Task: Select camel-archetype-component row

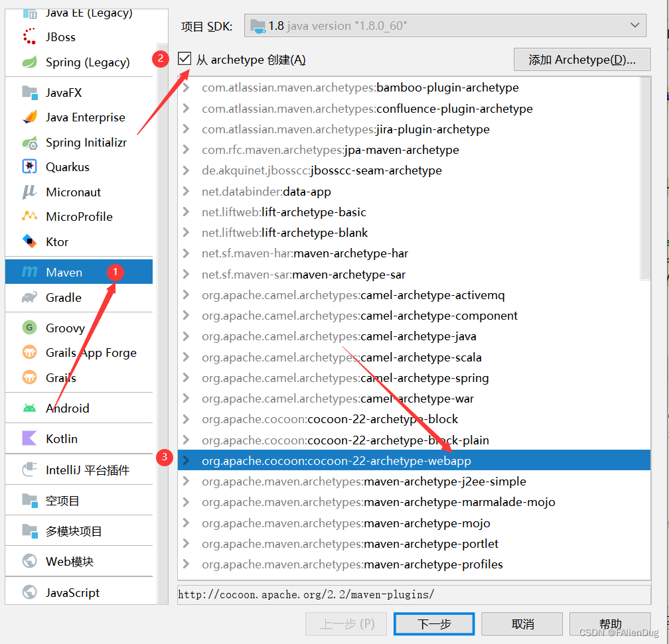Action: [x=414, y=316]
